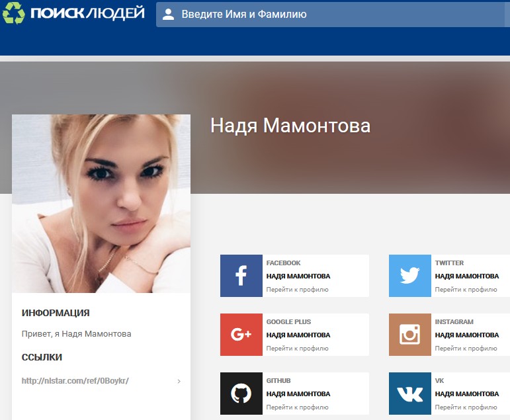Image resolution: width=510 pixels, height=420 pixels.
Task: Click the GOOGLE PLUS label text
Action: (x=288, y=321)
